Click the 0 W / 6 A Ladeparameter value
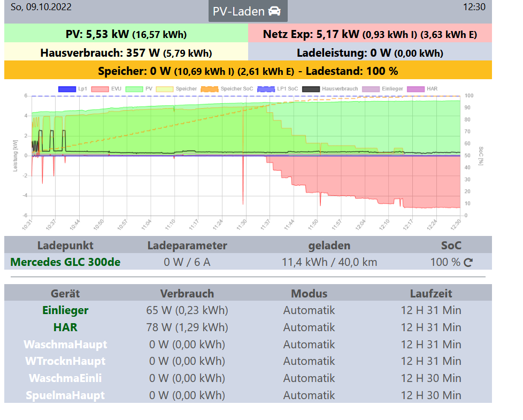Image resolution: width=523 pixels, height=420 pixels. (187, 262)
